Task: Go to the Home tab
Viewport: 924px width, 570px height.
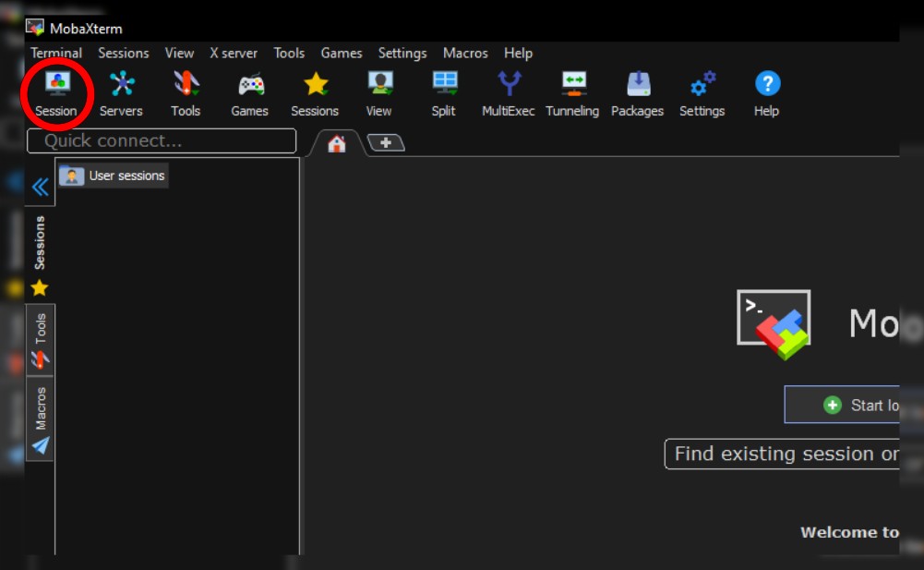Action: click(337, 143)
